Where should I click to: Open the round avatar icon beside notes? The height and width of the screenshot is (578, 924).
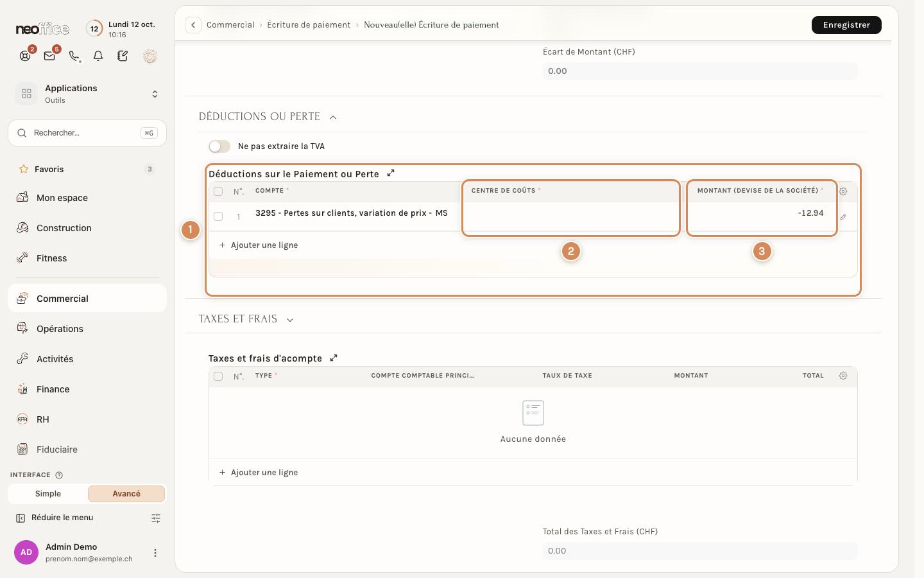click(x=150, y=56)
